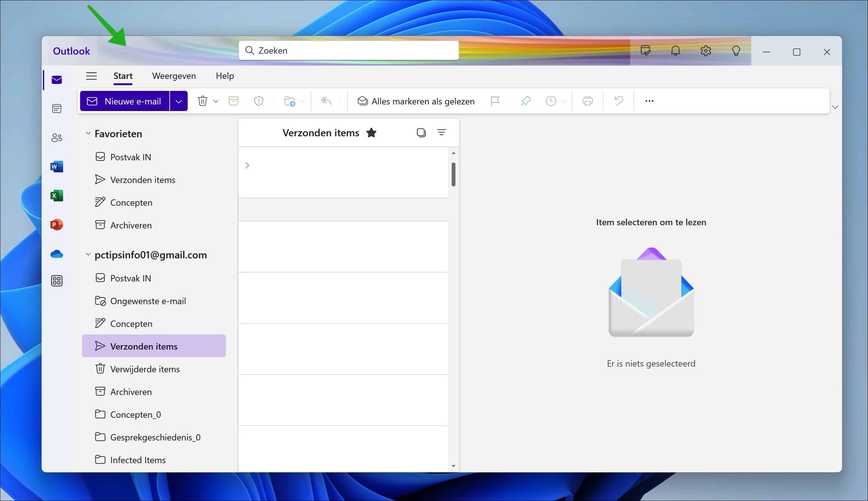The width and height of the screenshot is (868, 501).
Task: Open My Day calendar-check icon
Action: coord(646,51)
